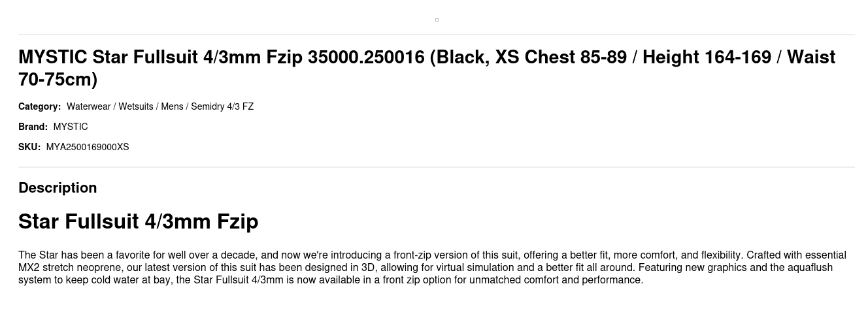The height and width of the screenshot is (318, 868).
Task: Click '70-75cm)' on the title's second line
Action: coord(58,80)
